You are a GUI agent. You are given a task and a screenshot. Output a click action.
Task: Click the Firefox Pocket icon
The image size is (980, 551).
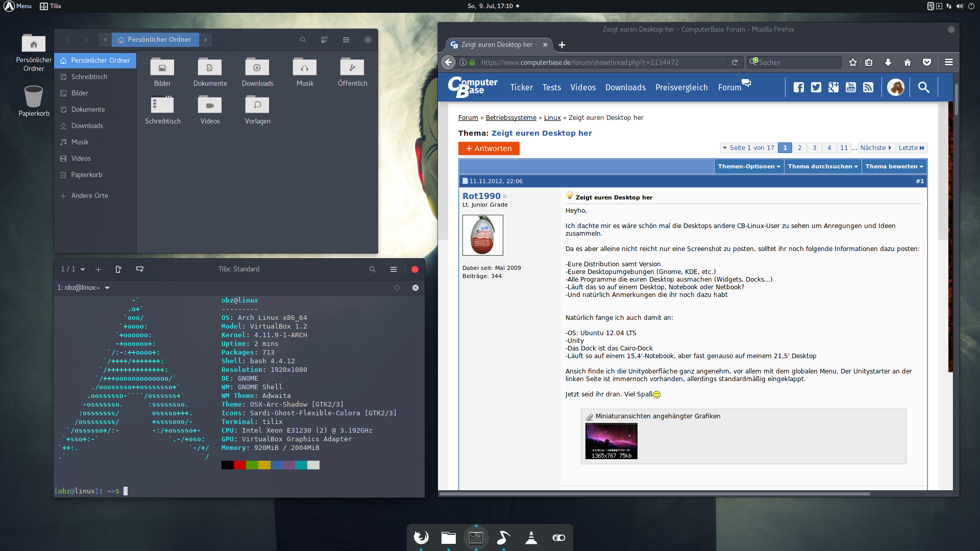pos(927,62)
